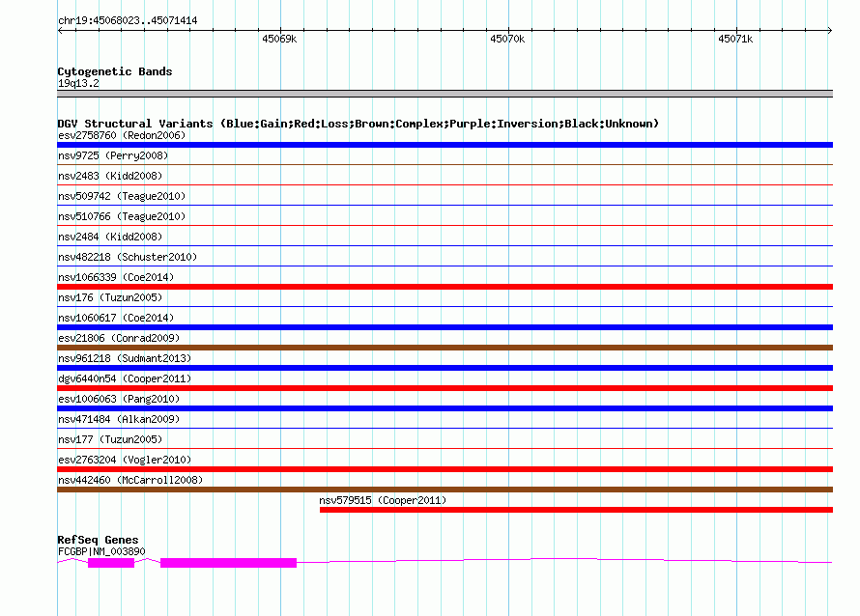
Task: Click the gray 19q13.2 cytogenetic band bar
Action: (x=444, y=94)
